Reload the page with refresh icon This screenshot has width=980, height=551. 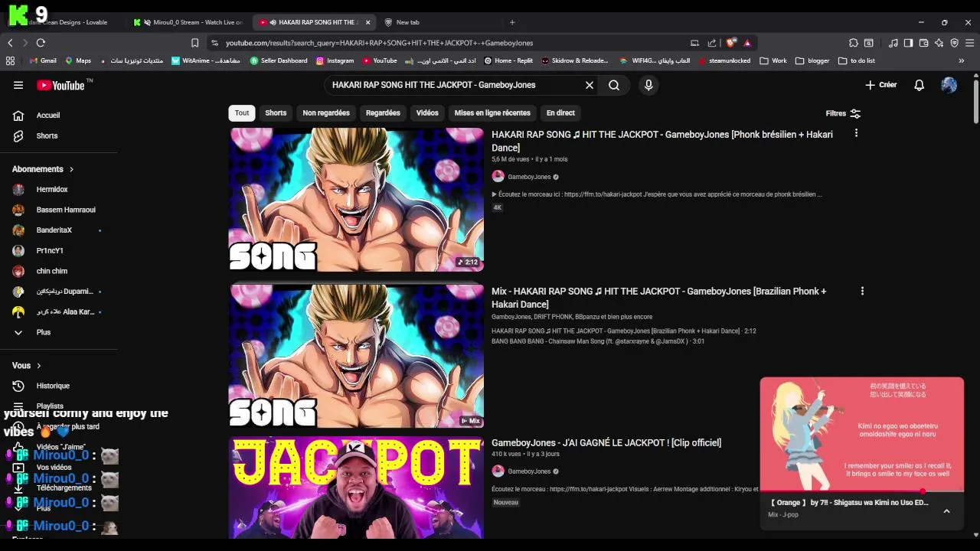41,43
